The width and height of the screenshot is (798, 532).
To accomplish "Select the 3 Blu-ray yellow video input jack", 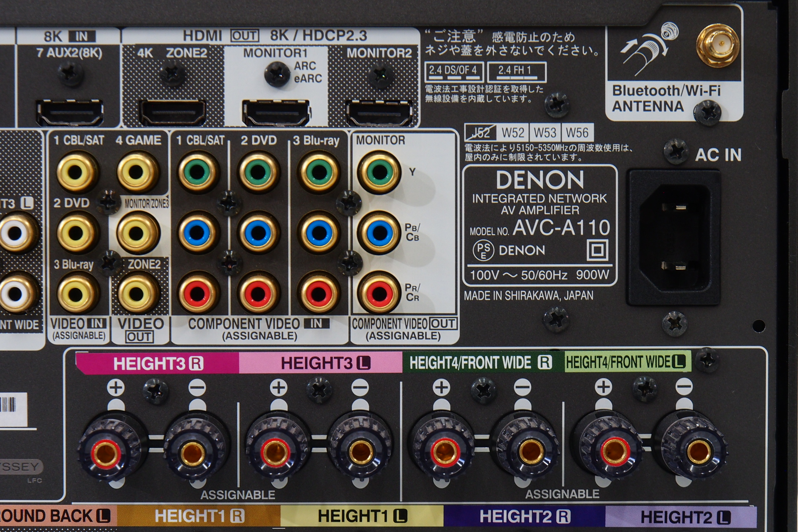I will click(x=76, y=294).
